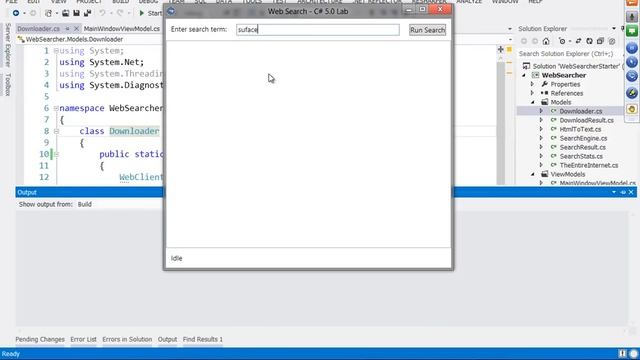Click the pin icon on Downloader.cs tab
This screenshot has width=640, height=360.
(67, 29)
